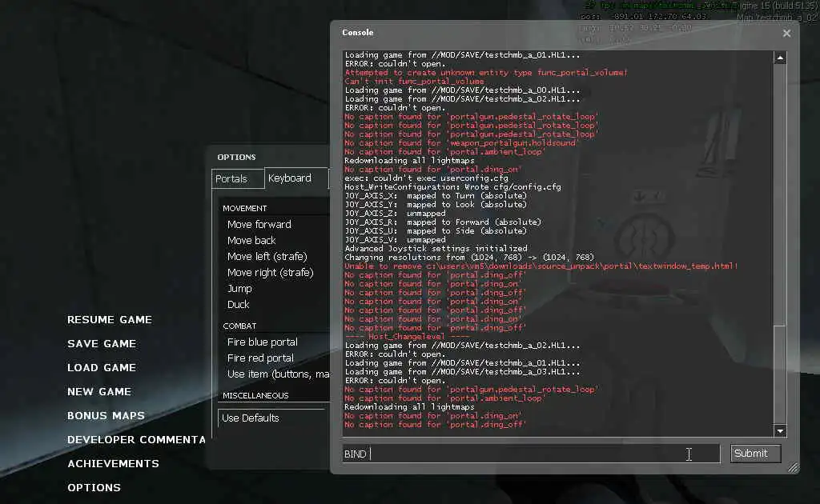This screenshot has width=820, height=504.
Task: Open Bonus Maps from main menu
Action: pos(106,416)
